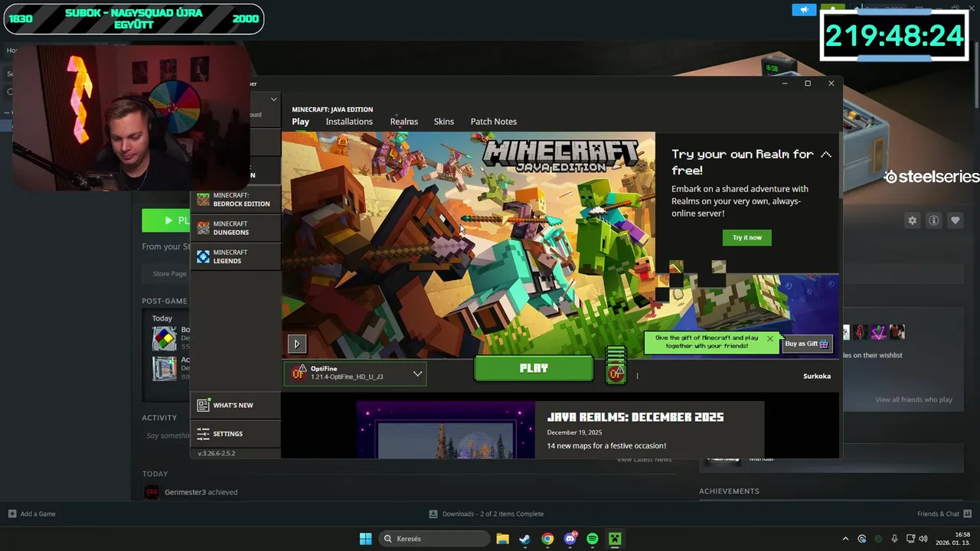The image size is (980, 551).
Task: Click the Steam game info icon
Action: pyautogui.click(x=933, y=220)
